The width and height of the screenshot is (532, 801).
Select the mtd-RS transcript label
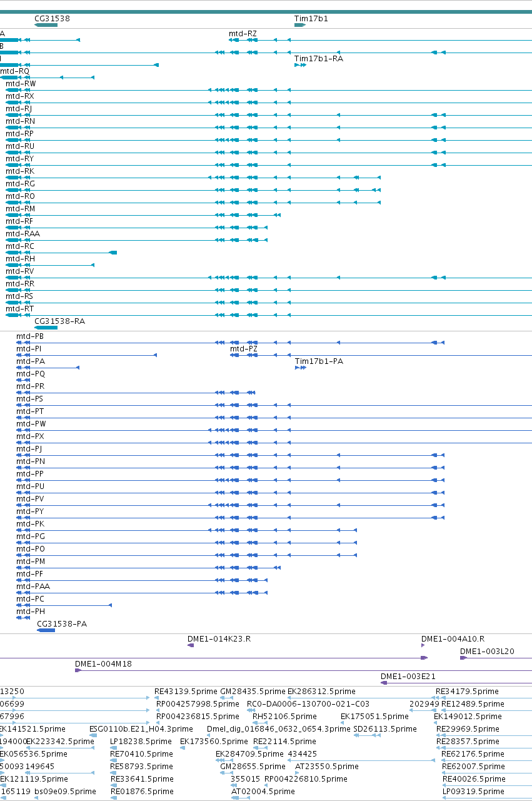(19, 296)
